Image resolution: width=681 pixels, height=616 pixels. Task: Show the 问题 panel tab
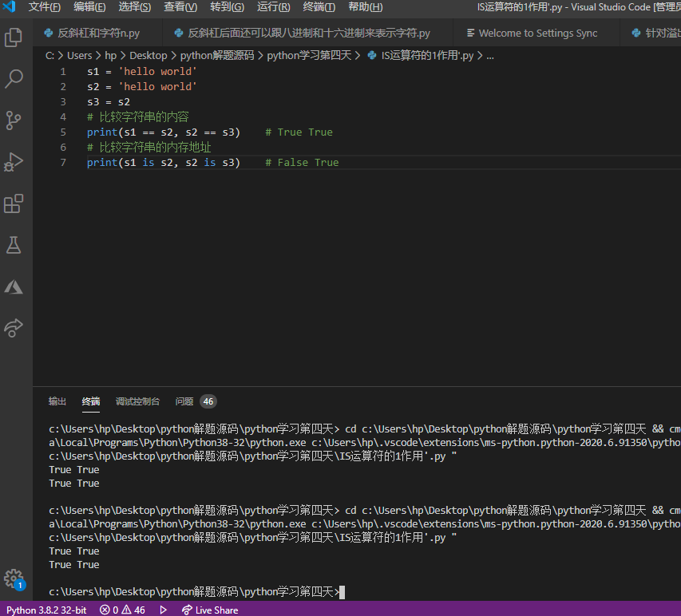pyautogui.click(x=184, y=401)
